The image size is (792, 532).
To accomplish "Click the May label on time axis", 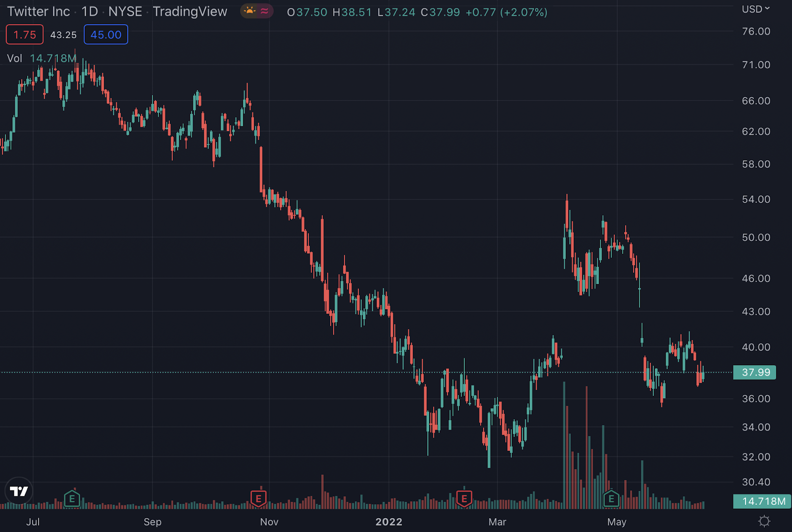I will pyautogui.click(x=617, y=522).
